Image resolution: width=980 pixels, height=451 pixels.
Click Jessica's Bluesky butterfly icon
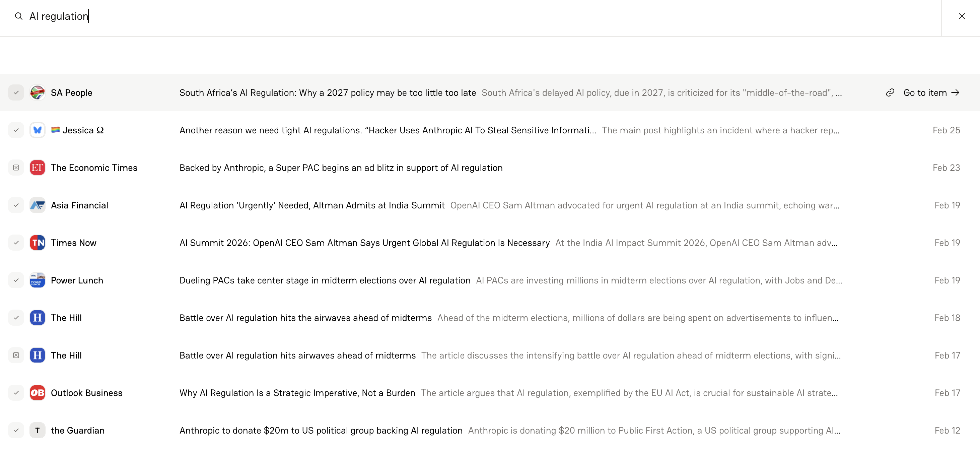coord(37,130)
